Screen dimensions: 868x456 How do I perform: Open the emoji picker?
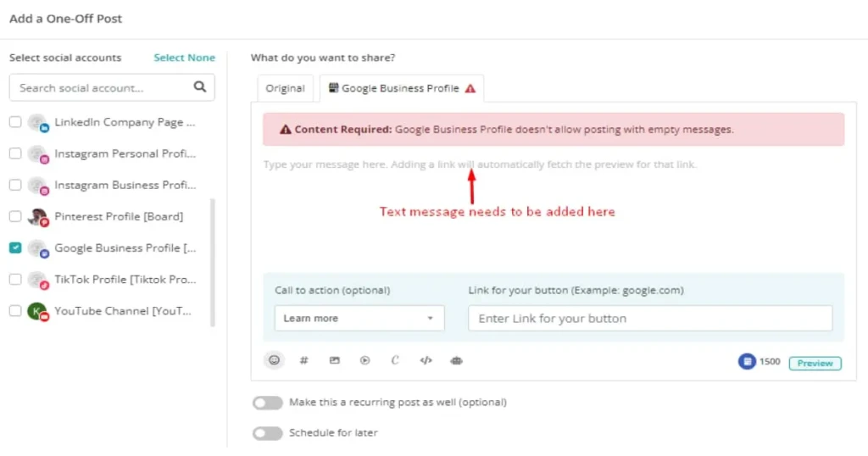(274, 360)
